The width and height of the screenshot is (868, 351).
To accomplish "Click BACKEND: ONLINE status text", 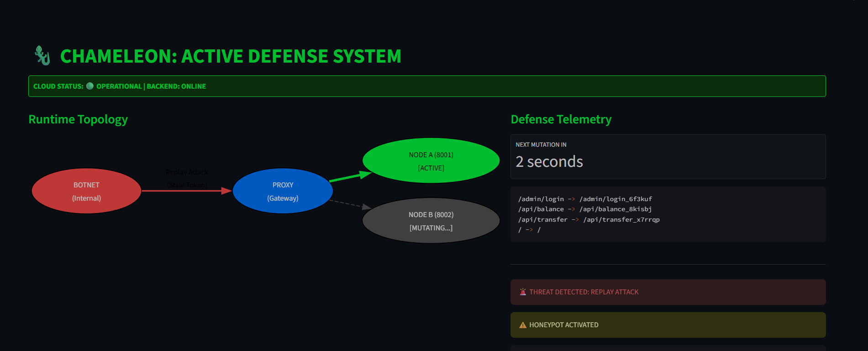I will click(x=176, y=86).
